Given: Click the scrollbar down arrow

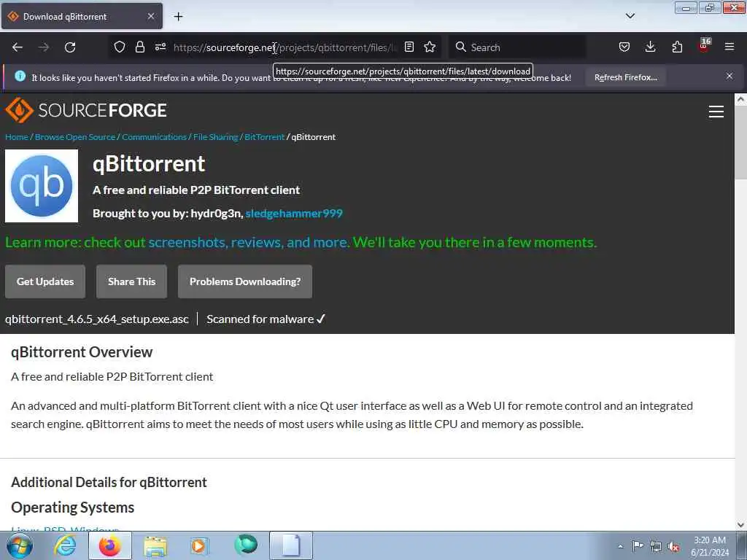Looking at the screenshot, I should tap(740, 525).
